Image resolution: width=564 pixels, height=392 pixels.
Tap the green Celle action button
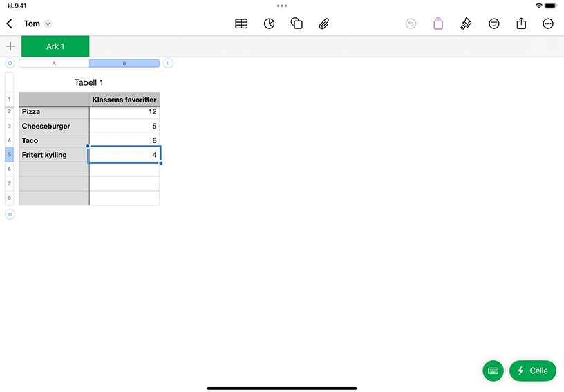[533, 371]
